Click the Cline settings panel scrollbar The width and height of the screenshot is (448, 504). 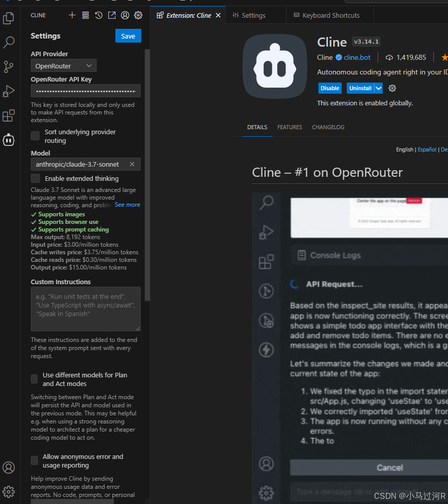click(147, 175)
